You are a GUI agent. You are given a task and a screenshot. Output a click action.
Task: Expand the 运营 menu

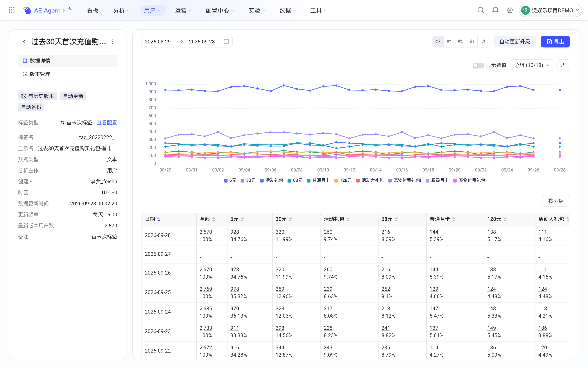click(183, 10)
